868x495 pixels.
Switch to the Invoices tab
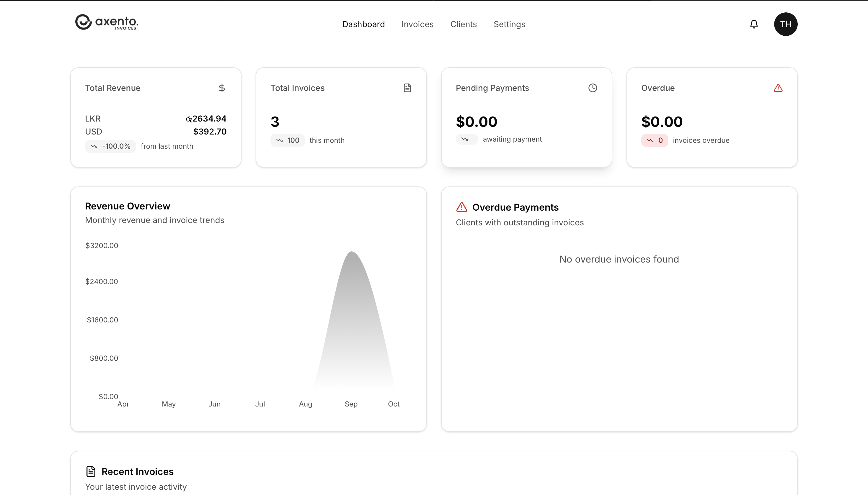tap(417, 24)
